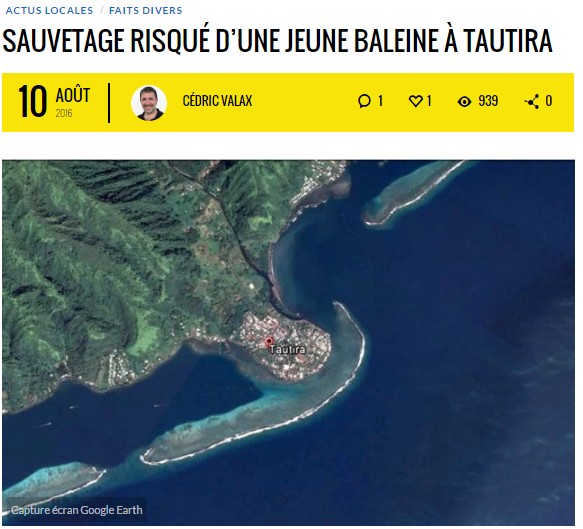Image resolution: width=583 pixels, height=529 pixels.
Task: Click the 2016 year under AOÛT
Action: [x=64, y=113]
